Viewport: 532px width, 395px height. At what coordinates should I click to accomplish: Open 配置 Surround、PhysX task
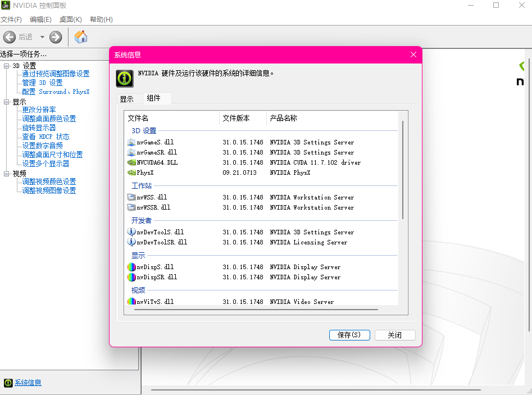tap(56, 92)
